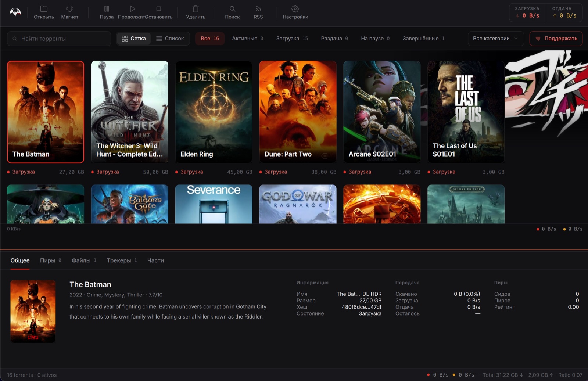Select the Elden Ring torrent card
588x381 pixels.
214,112
